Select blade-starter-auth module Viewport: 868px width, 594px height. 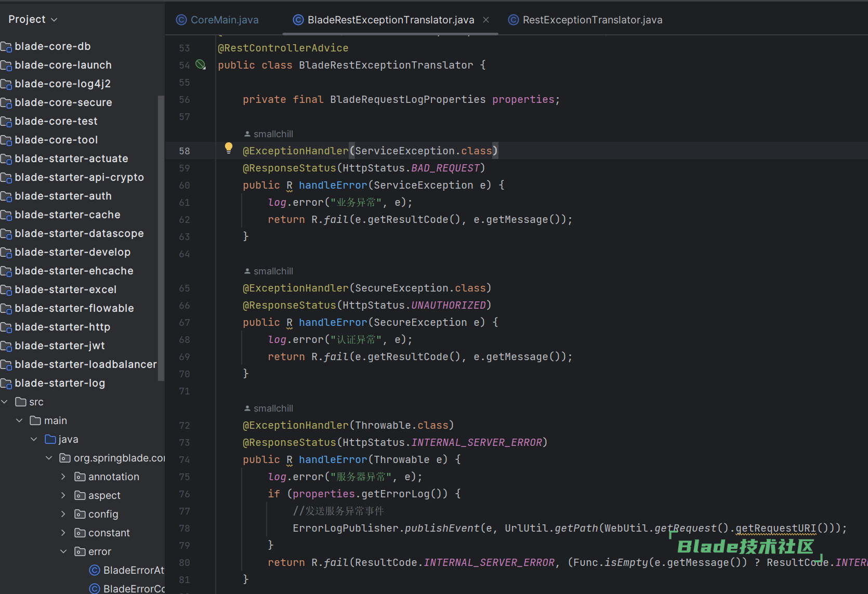point(63,196)
